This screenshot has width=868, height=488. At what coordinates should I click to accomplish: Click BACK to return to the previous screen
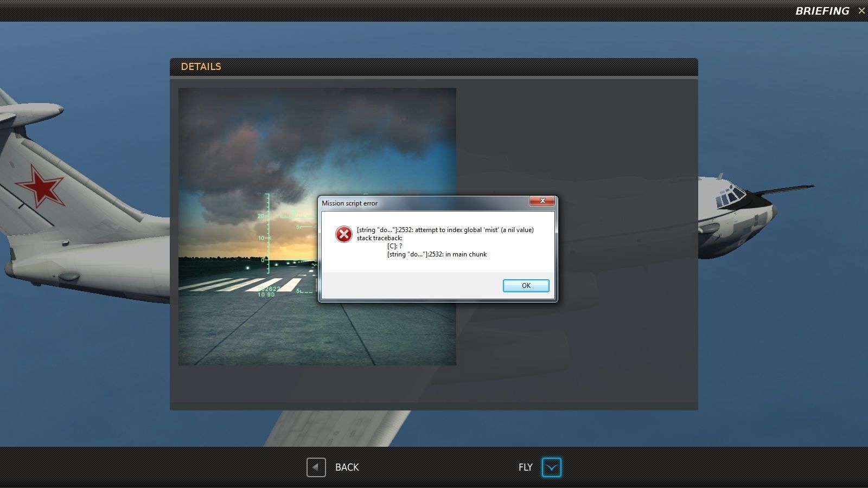(347, 467)
